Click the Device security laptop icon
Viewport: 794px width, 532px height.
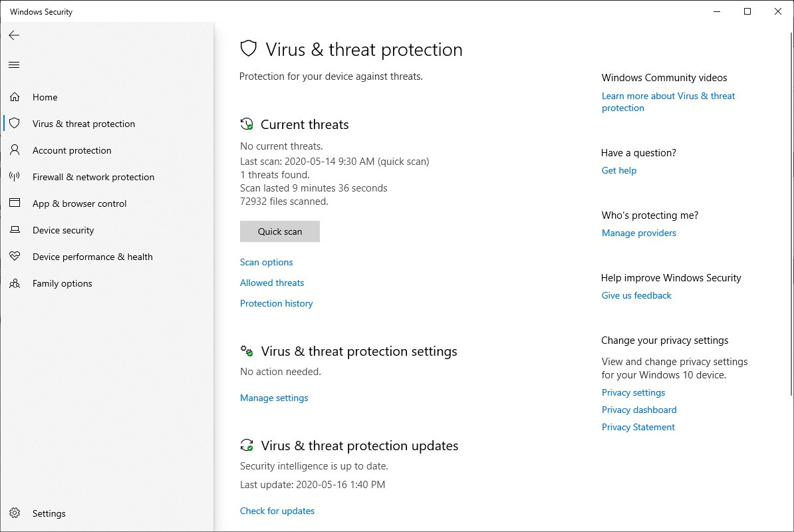click(x=15, y=229)
